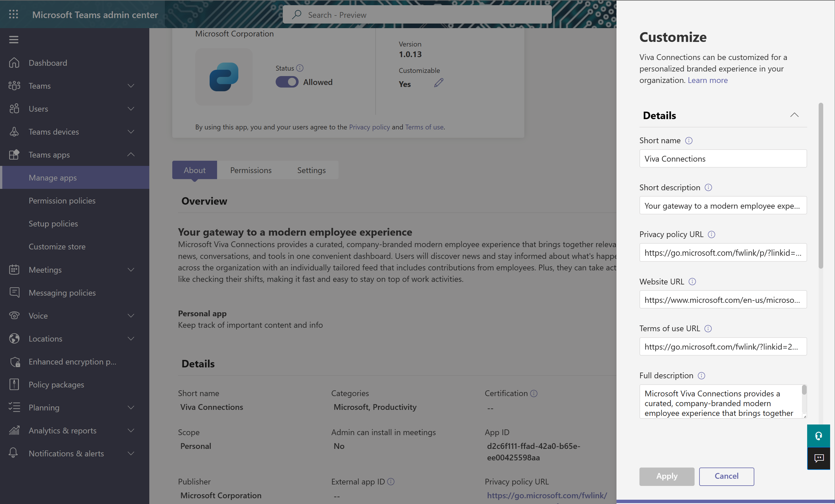Select the Notifications & alerts bell icon
The image size is (835, 504).
14,453
